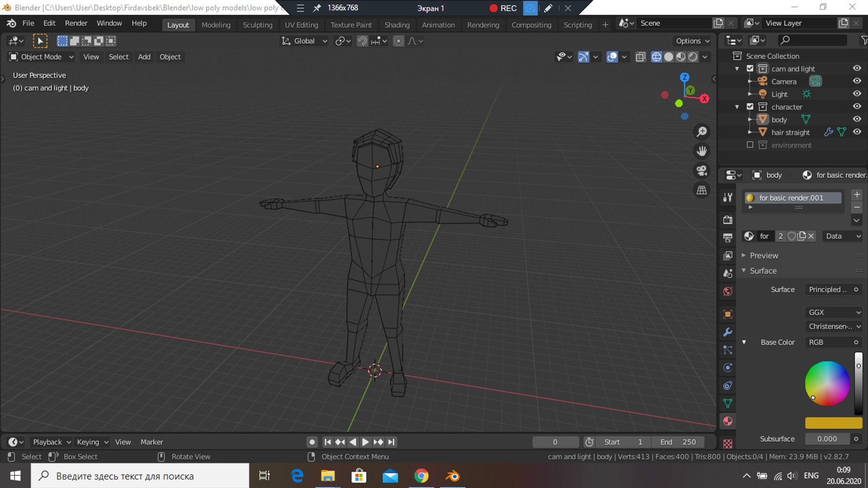Open Global transform orientation dropdown
The image size is (868, 488).
pyautogui.click(x=304, y=41)
